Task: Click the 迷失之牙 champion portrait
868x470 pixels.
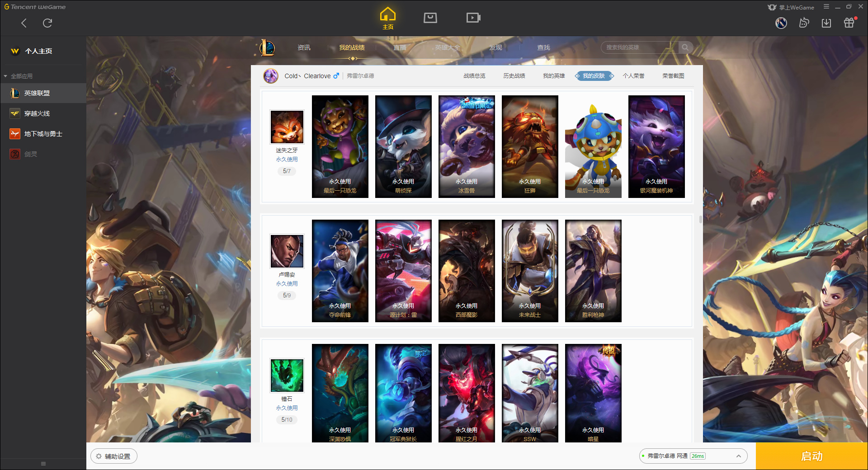Action: pos(287,127)
